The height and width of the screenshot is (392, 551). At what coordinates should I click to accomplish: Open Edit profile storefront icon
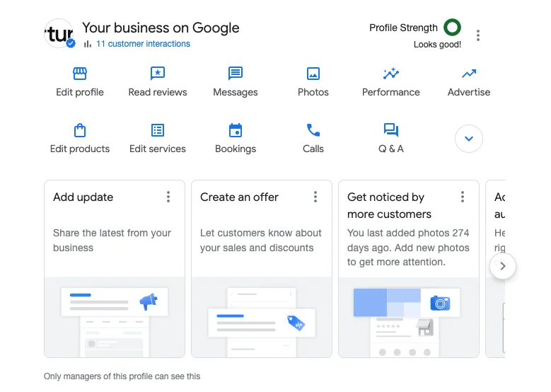coord(80,74)
